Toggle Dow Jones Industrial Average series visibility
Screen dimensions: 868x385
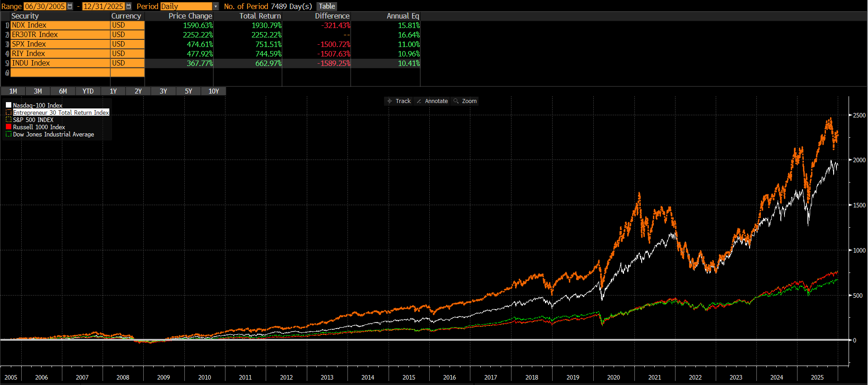pos(9,134)
